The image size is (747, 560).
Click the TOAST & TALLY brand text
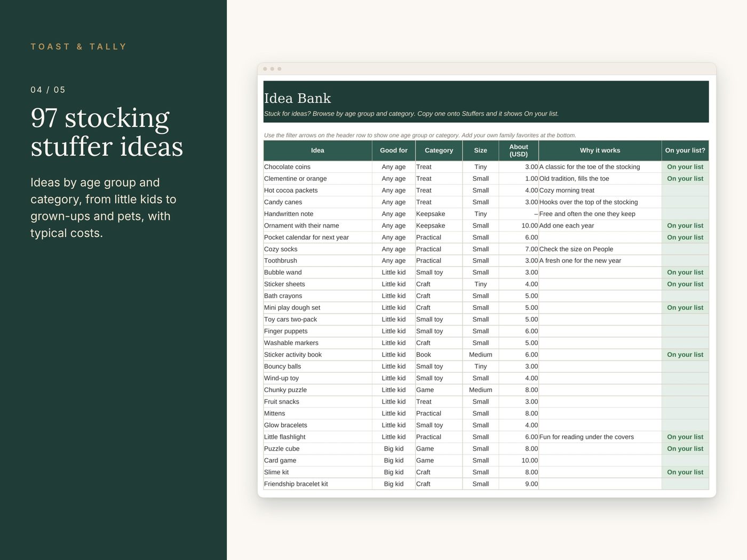click(x=78, y=46)
